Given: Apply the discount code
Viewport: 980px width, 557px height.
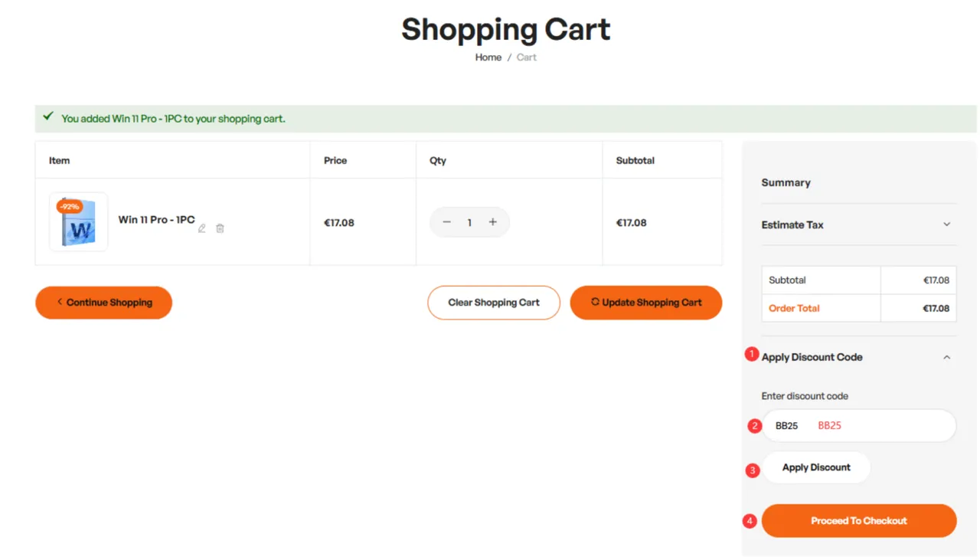Looking at the screenshot, I should 816,467.
